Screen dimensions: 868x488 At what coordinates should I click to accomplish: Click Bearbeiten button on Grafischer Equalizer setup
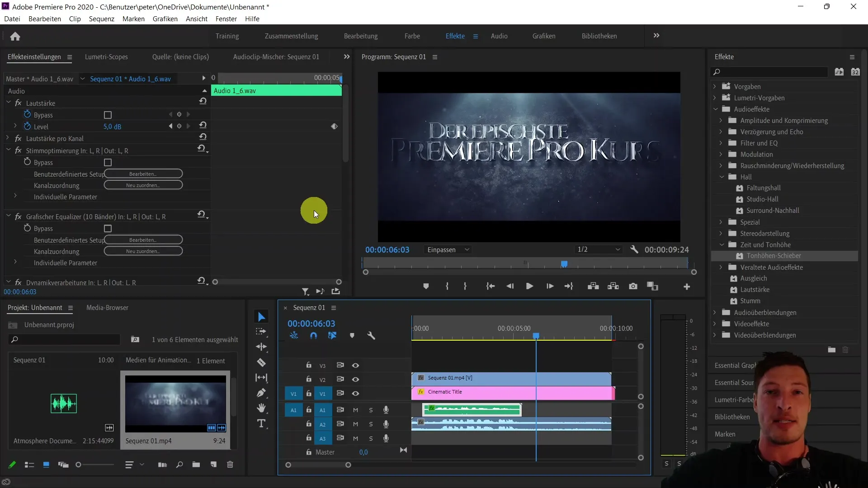pyautogui.click(x=142, y=240)
